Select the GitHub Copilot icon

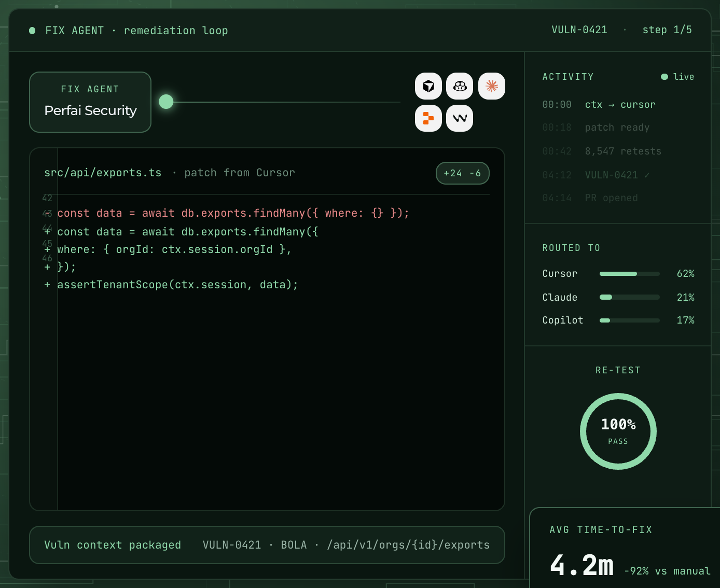tap(460, 86)
